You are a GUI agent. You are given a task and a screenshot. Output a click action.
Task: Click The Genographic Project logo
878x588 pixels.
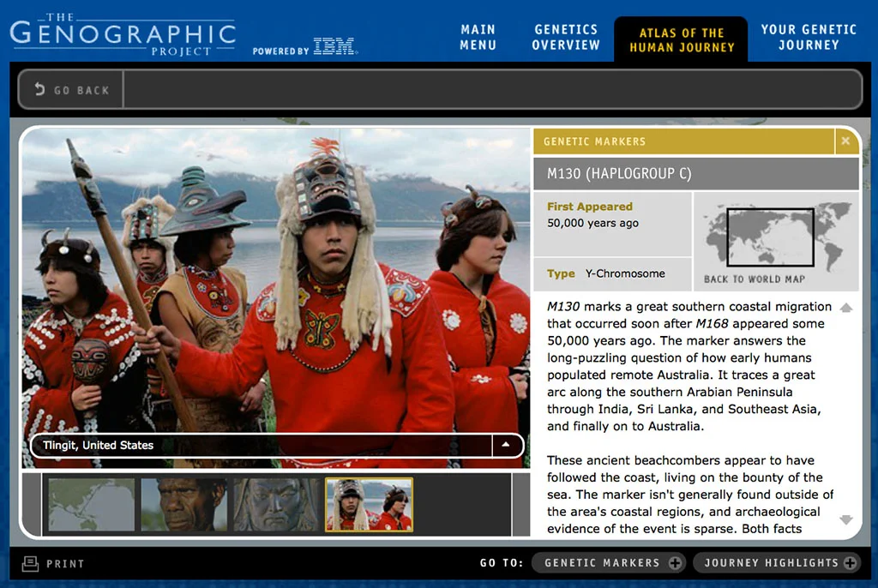coord(123,35)
